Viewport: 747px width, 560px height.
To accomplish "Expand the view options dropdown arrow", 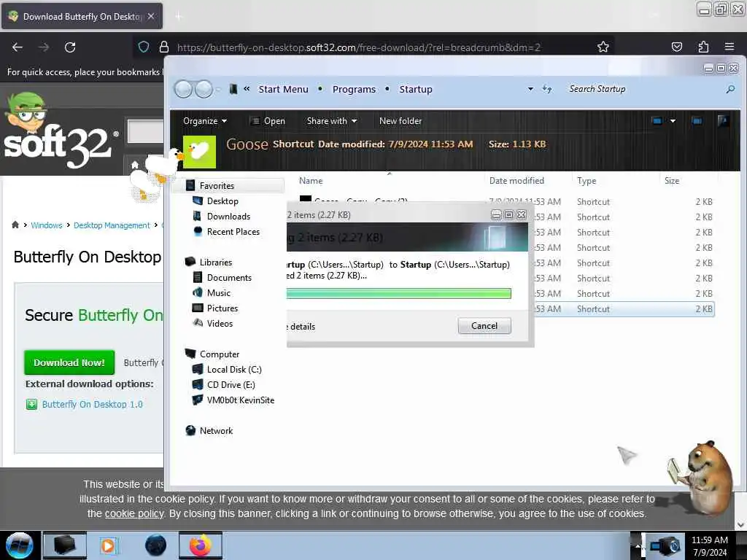I will pos(673,121).
